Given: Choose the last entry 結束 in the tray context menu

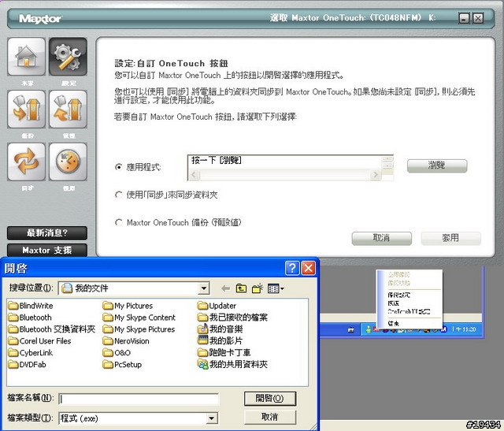Looking at the screenshot, I should click(x=394, y=324).
